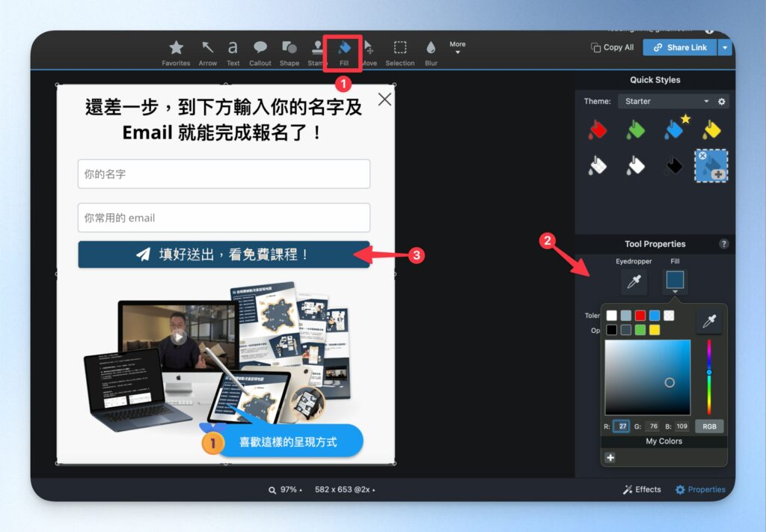Click the vertical hue slider handle
Viewport: 766px width, 532px height.
tap(709, 373)
